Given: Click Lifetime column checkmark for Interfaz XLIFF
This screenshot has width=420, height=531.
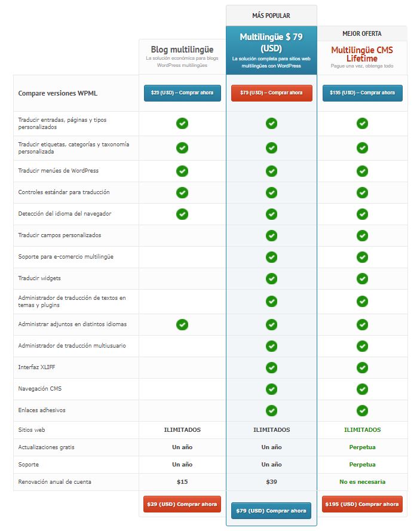Looking at the screenshot, I should [363, 367].
